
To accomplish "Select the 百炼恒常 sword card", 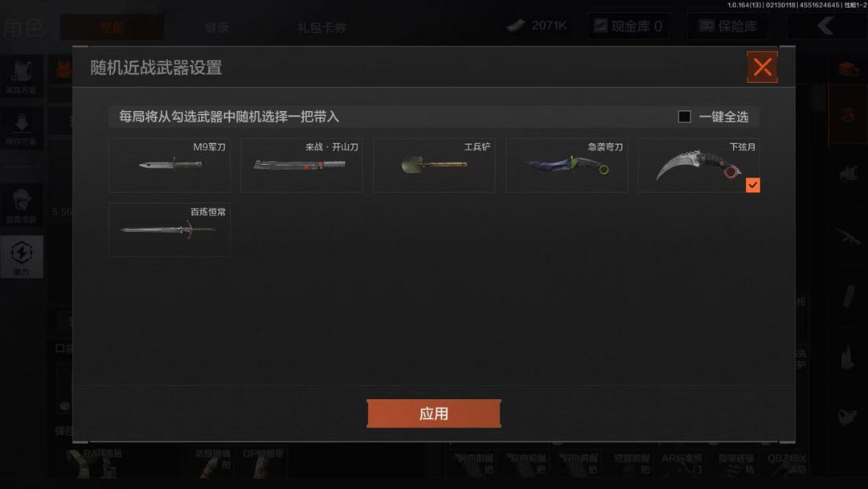I will tap(170, 229).
